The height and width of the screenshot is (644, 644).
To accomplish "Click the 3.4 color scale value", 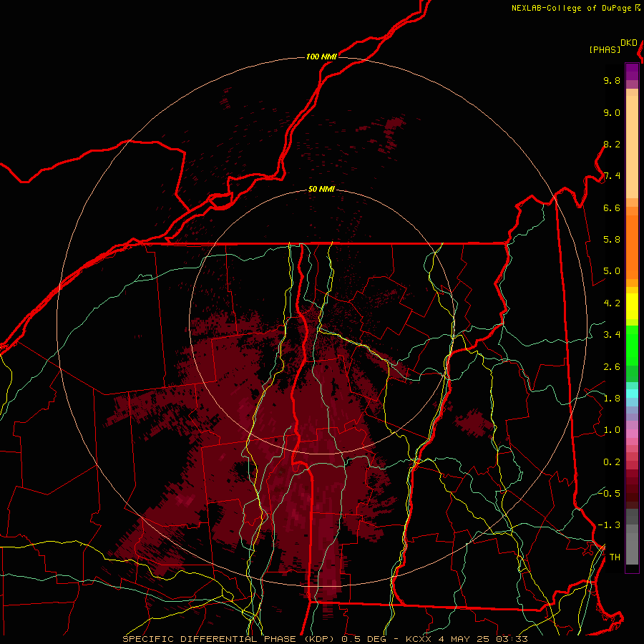I will click(612, 335).
